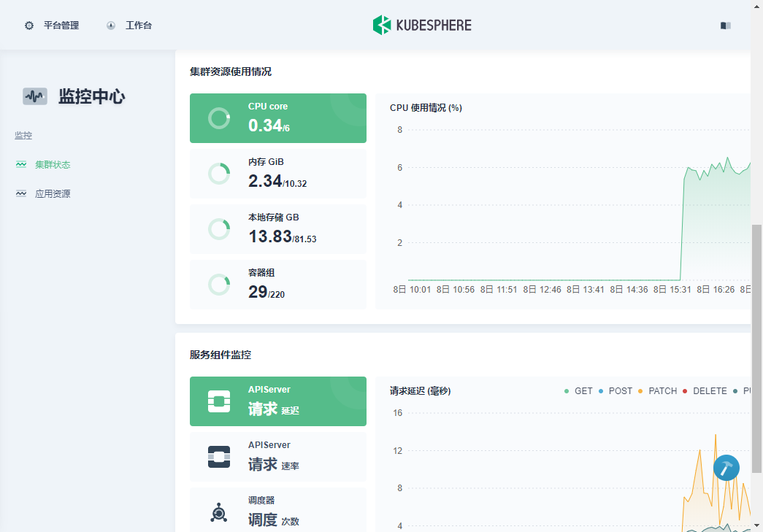Screen dimensions: 763x532
Task: Select the 调度器 调度次数 card
Action: point(278,509)
